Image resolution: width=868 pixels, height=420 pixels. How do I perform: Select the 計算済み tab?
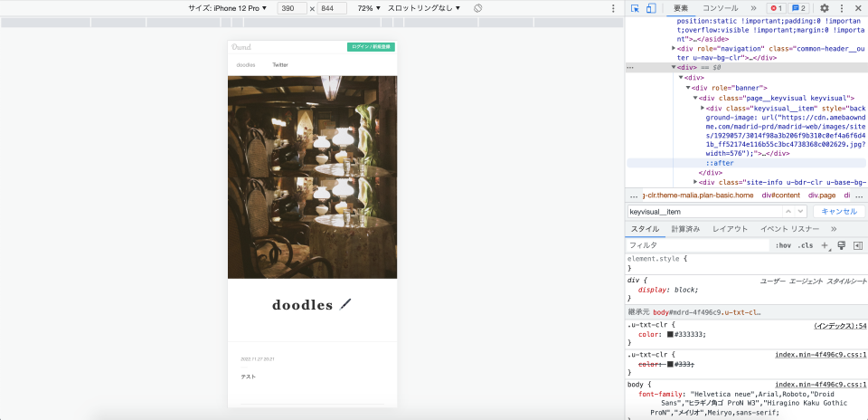click(685, 229)
